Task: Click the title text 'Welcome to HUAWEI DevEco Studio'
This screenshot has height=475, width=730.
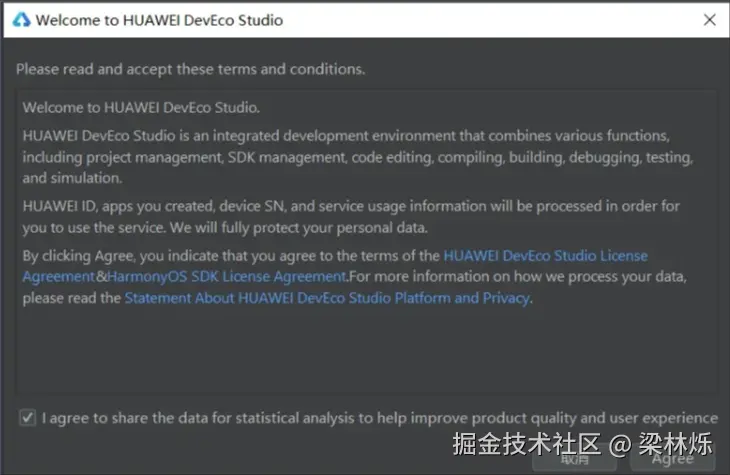Action: click(159, 20)
